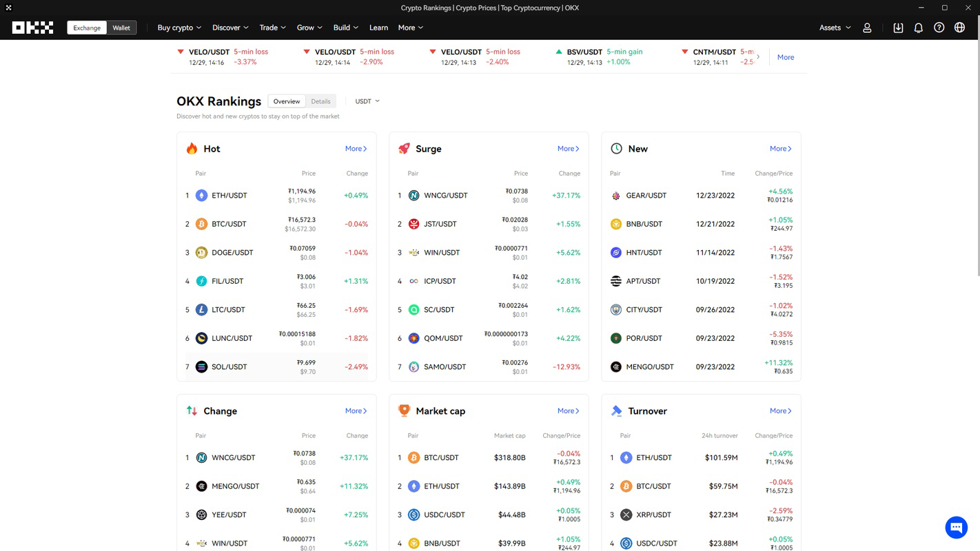Open More in the New card
The width and height of the screenshot is (980, 551).
point(780,149)
